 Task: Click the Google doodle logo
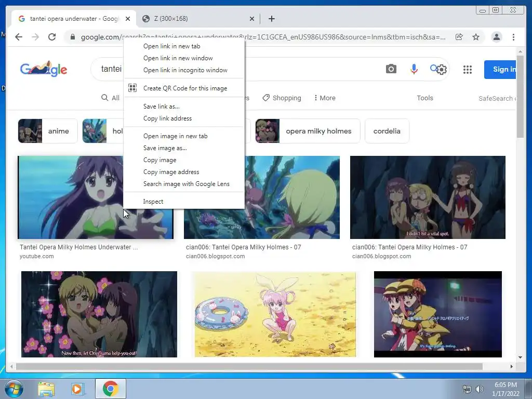pos(44,69)
